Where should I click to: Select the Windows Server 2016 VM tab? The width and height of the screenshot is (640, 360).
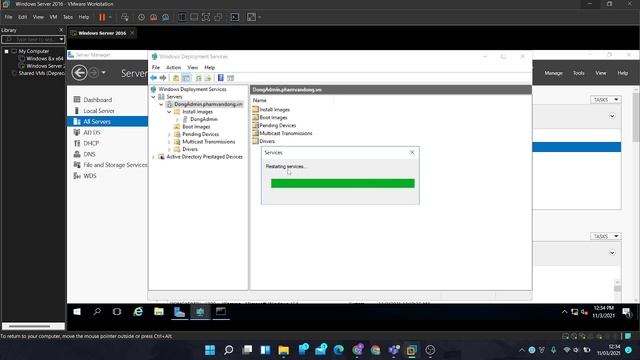(102, 33)
